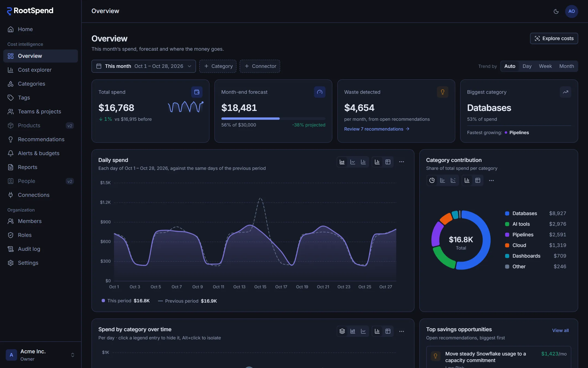Image resolution: width=588 pixels, height=368 pixels.
Task: Follow Review 7 recommendations link
Action: (x=377, y=129)
